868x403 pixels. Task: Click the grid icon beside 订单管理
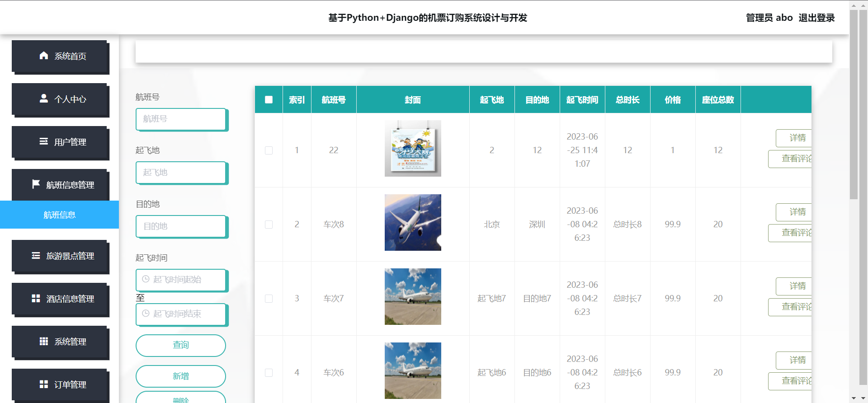click(x=44, y=384)
